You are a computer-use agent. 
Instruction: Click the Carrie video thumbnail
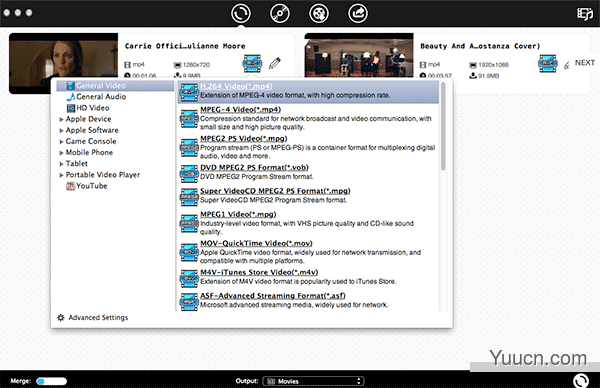point(63,63)
